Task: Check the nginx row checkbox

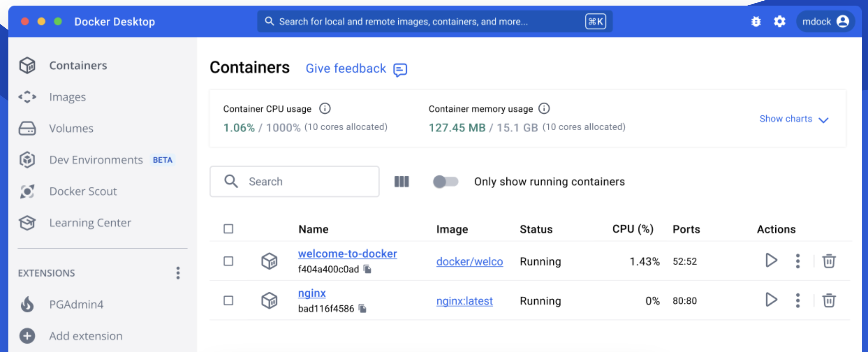Action: click(228, 300)
